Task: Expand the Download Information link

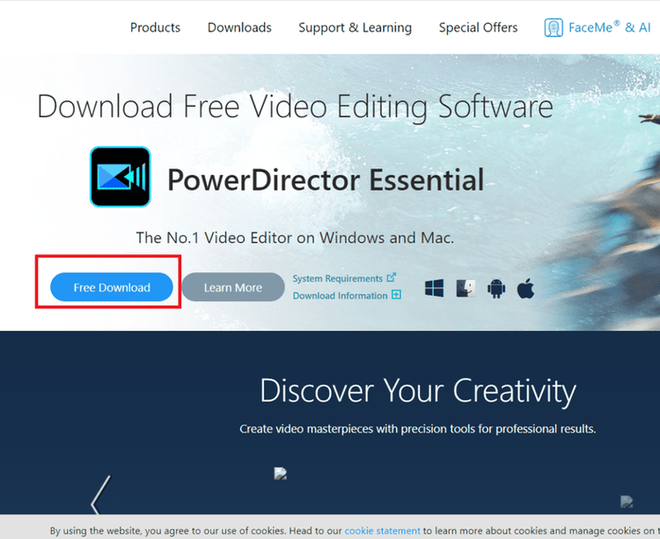Action: (x=340, y=295)
